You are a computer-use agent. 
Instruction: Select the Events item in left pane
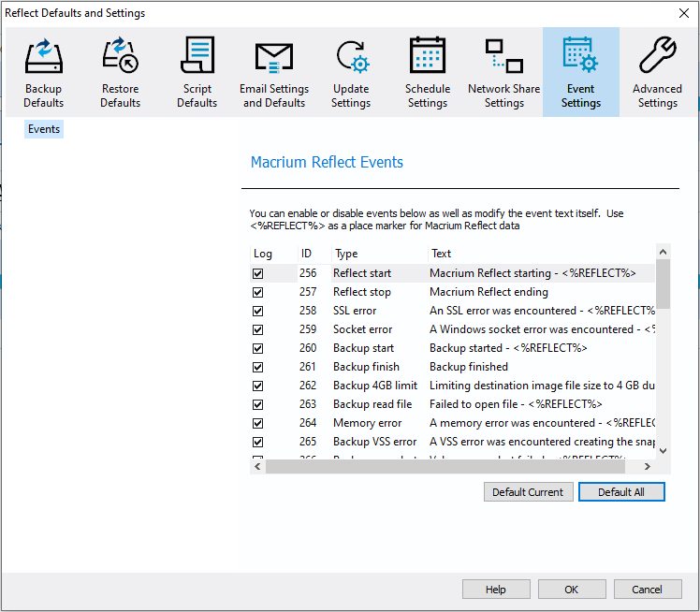[x=44, y=129]
